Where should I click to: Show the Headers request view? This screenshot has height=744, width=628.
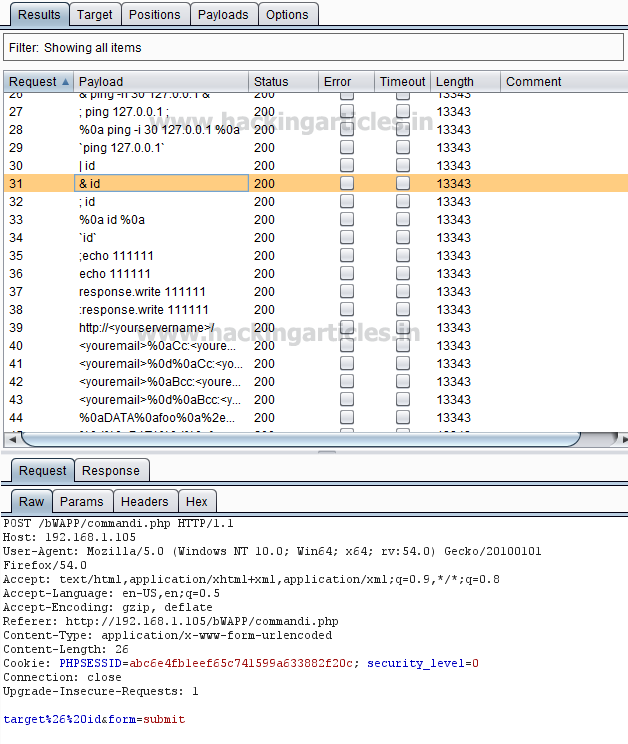coord(145,502)
